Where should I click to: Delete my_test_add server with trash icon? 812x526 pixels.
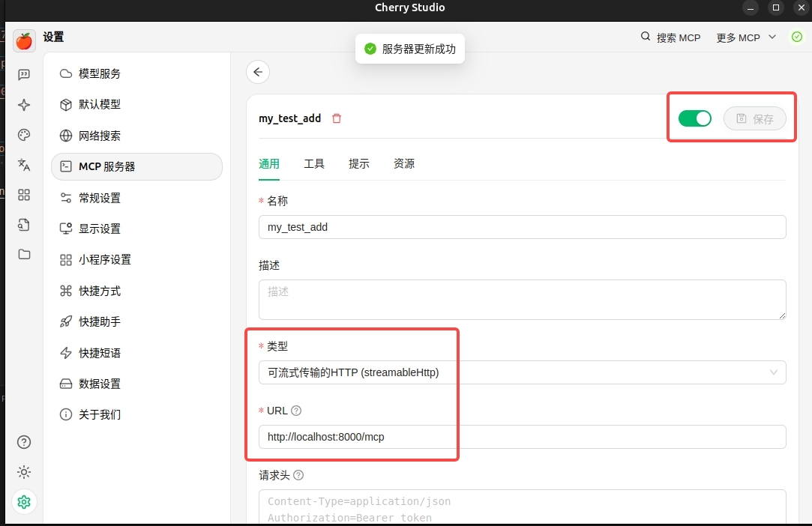337,118
